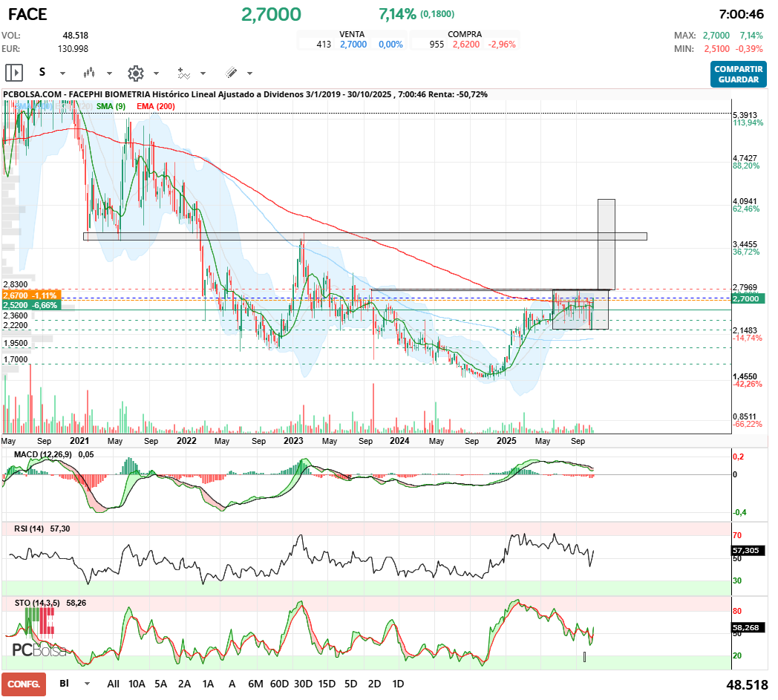
Task: Select the drawing pencil tool icon
Action: pos(231,73)
